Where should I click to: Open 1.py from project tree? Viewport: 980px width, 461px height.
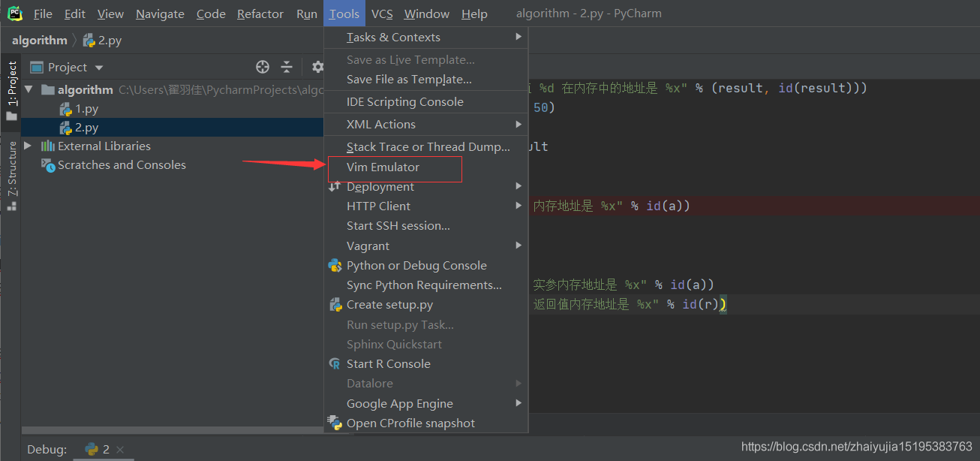86,109
